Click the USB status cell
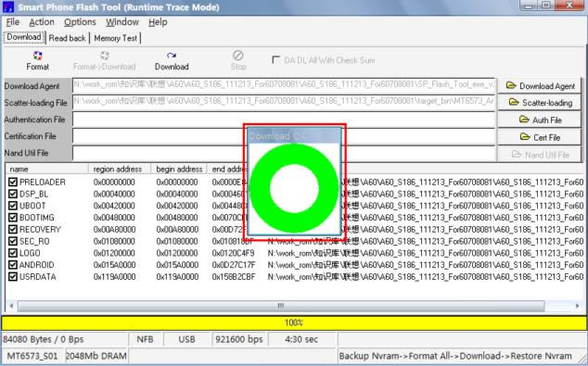The width and height of the screenshot is (588, 366). [186, 339]
